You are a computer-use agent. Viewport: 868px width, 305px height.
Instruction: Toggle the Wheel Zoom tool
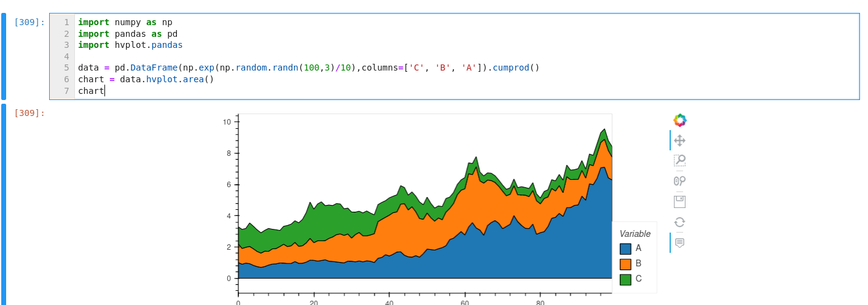(x=679, y=180)
